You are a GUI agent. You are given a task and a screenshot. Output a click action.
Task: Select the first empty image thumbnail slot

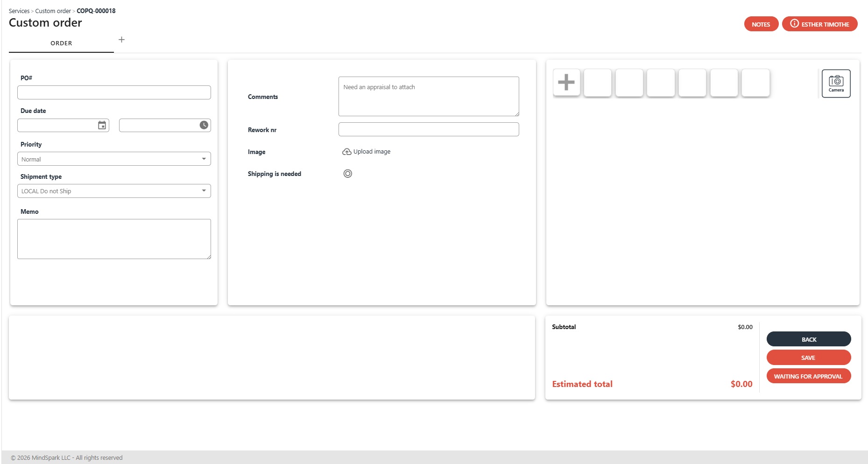[598, 83]
